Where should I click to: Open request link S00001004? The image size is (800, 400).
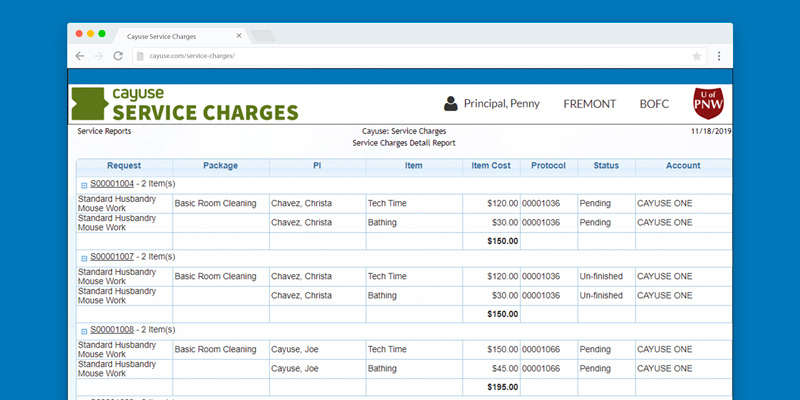click(112, 184)
